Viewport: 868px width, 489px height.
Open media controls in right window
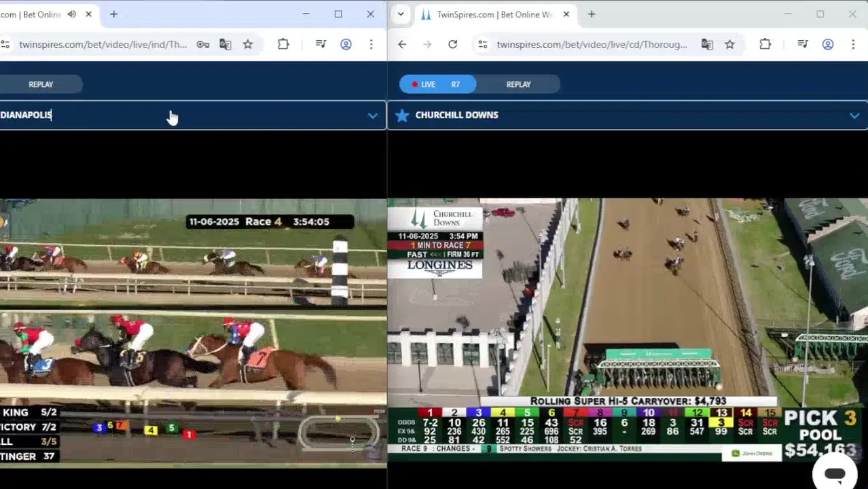[803, 45]
